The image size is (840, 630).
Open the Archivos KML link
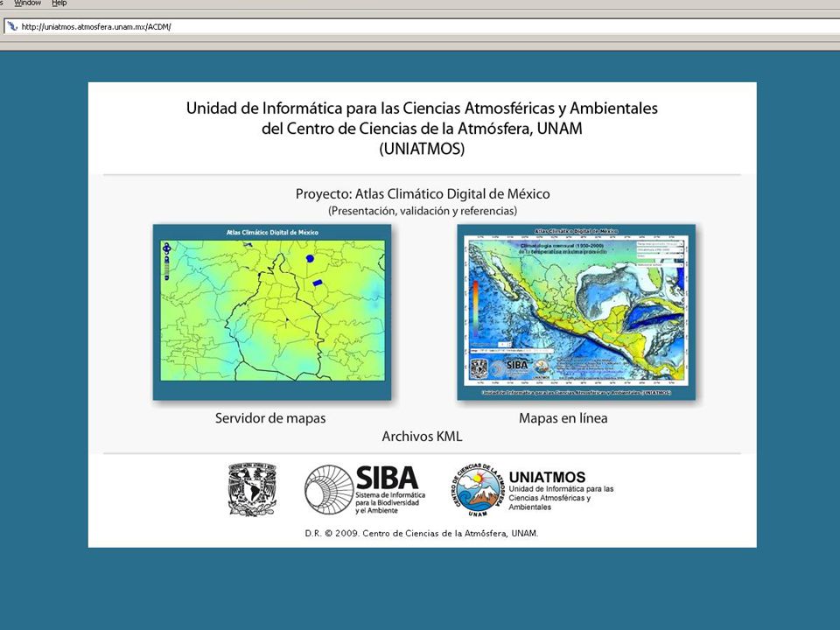422,437
